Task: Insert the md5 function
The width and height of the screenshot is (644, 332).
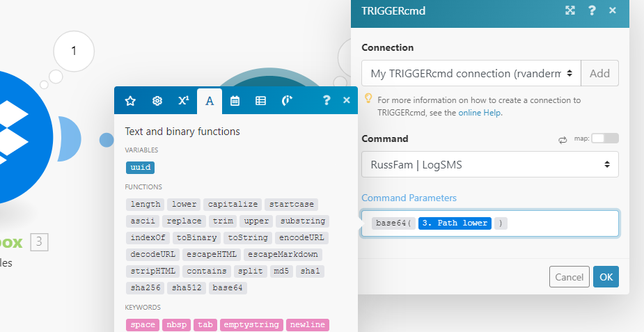Action: (281, 271)
